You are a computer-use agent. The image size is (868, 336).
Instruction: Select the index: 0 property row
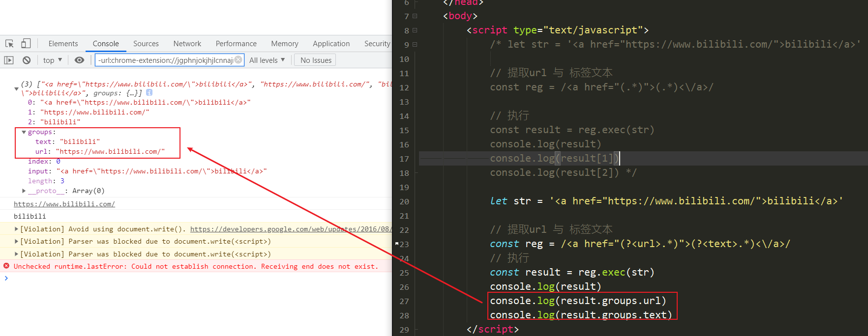click(44, 161)
